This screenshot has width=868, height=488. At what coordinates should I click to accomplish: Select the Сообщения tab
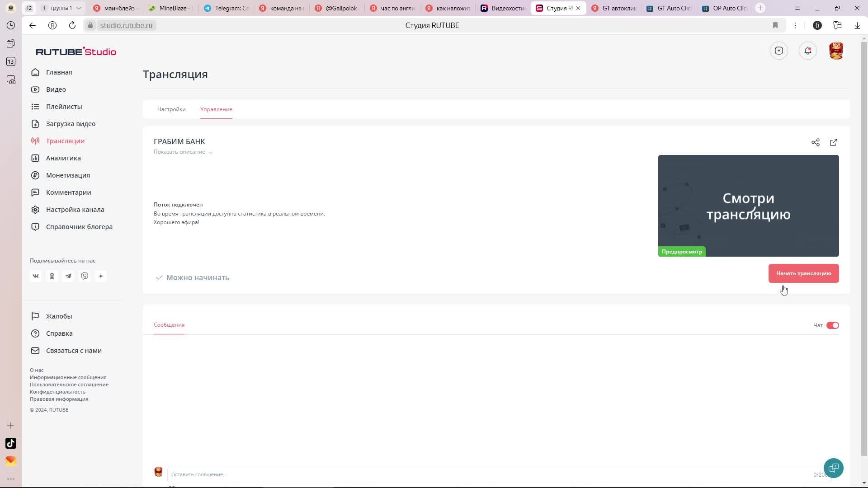pos(169,325)
